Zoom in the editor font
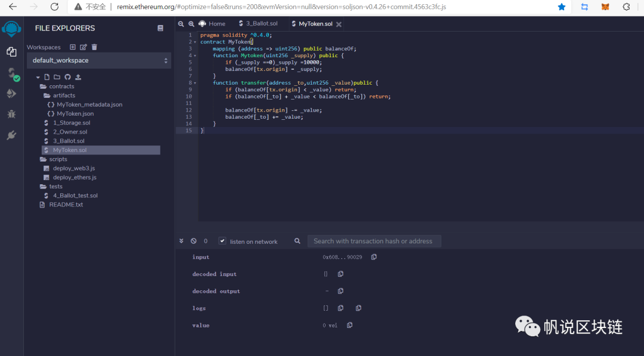 coord(191,24)
